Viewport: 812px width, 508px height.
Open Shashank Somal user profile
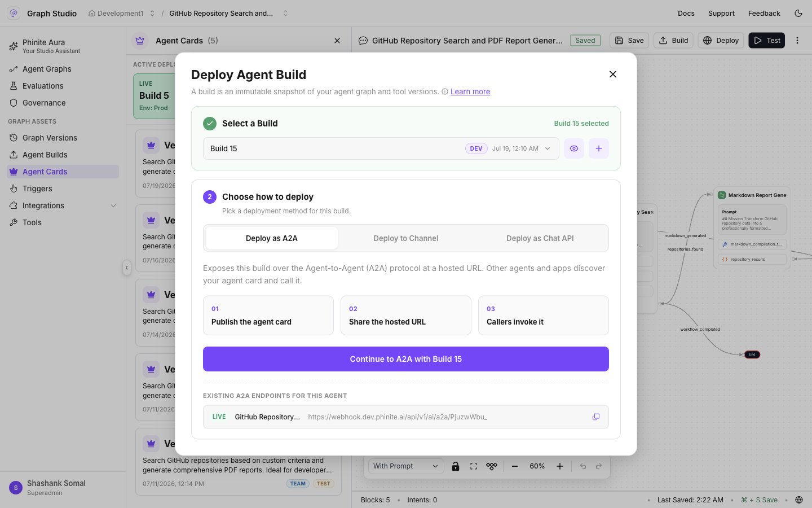(x=63, y=488)
